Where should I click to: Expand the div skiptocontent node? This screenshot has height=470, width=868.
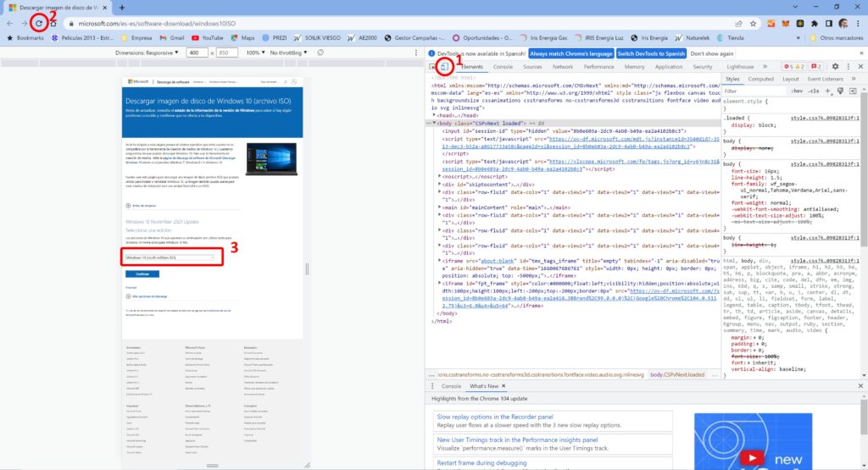[440, 184]
